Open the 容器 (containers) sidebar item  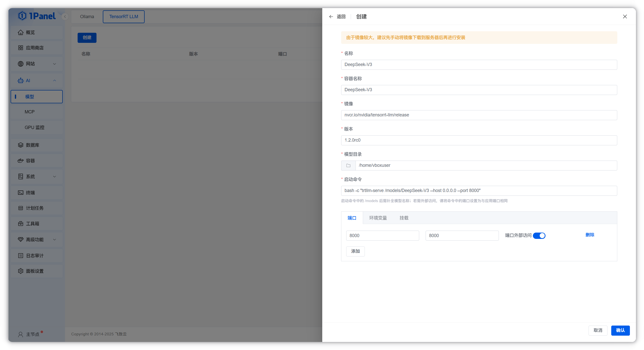point(30,161)
